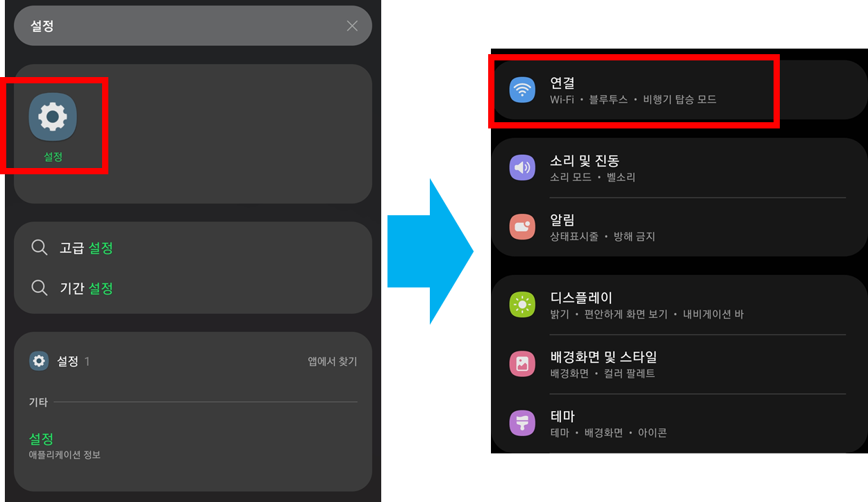Tap the 알림 notification icon

(x=522, y=227)
